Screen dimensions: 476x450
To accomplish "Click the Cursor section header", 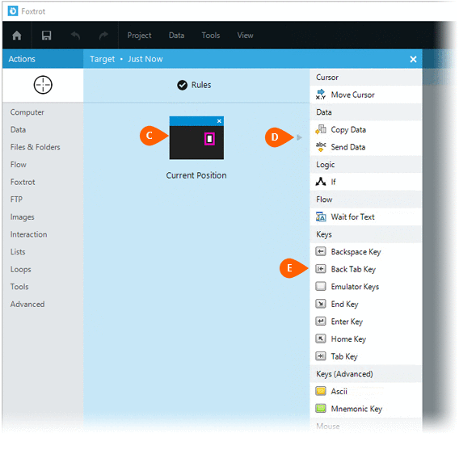I will tap(366, 77).
